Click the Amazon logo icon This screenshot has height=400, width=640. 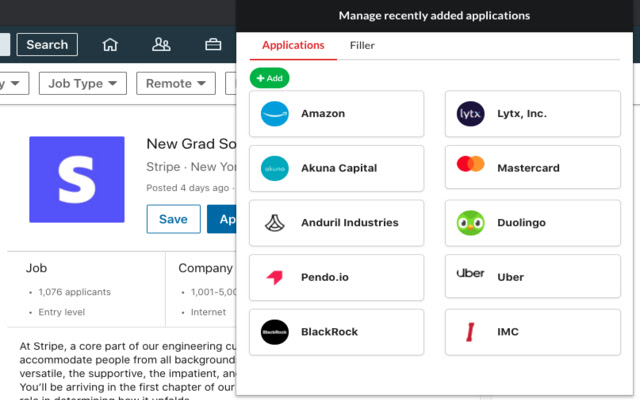coord(275,114)
